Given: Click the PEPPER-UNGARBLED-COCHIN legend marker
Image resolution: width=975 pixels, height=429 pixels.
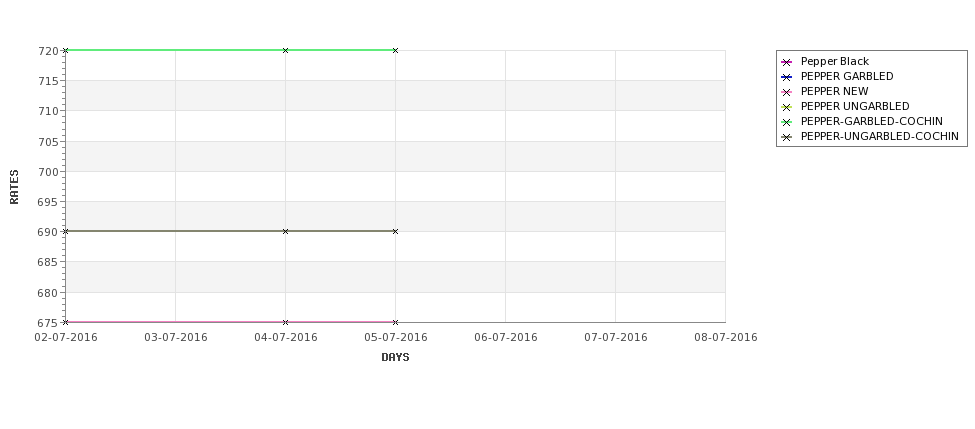Looking at the screenshot, I should 787,137.
